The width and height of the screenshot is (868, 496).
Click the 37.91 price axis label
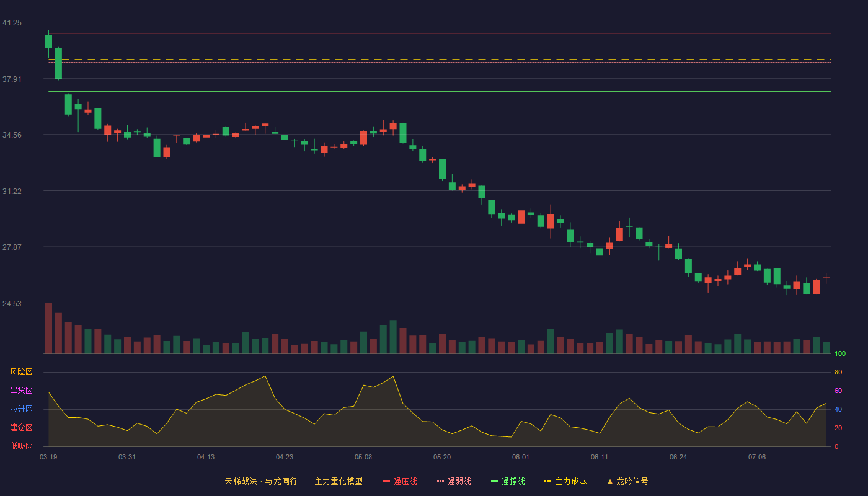point(12,79)
